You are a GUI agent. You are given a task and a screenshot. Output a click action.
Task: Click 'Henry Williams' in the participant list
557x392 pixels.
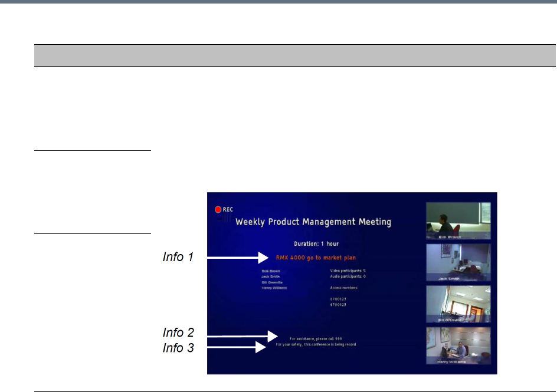pyautogui.click(x=274, y=288)
